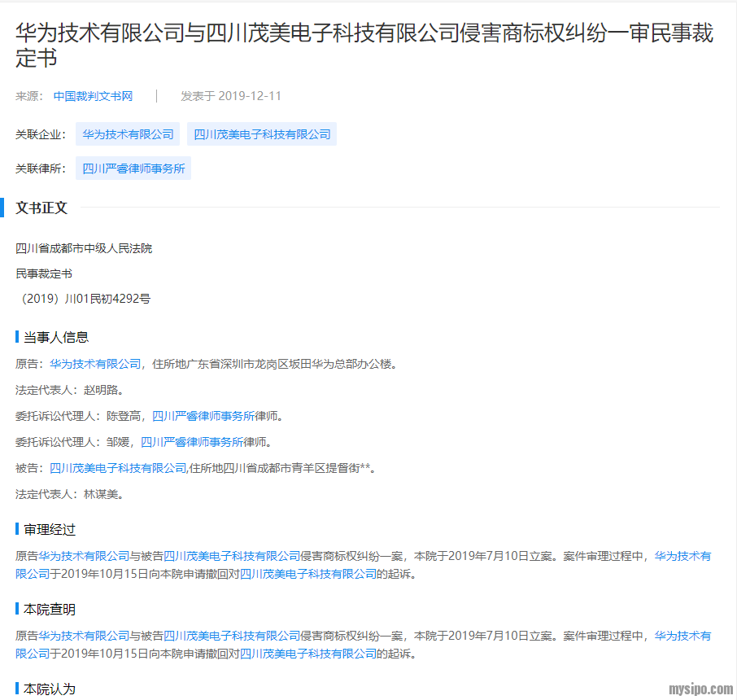Click 原告华为技术有限公司 link under 本院查明
The height and width of the screenshot is (700, 737).
point(84,636)
